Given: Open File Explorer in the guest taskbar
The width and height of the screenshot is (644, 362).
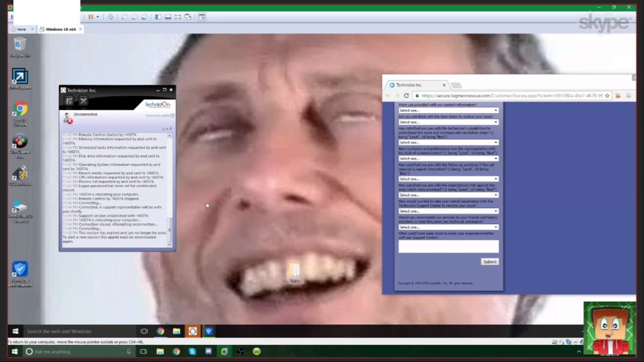Looking at the screenshot, I should pyautogui.click(x=177, y=331).
